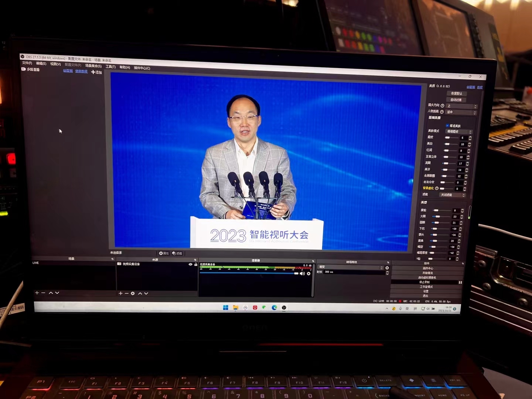Open Microsoft Edge from the taskbar
The image size is (532, 399).
(x=274, y=308)
